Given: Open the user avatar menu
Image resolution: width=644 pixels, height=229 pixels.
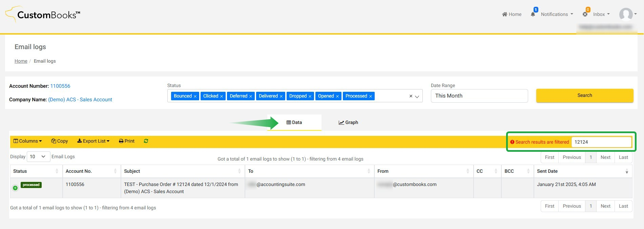Looking at the screenshot, I should [x=628, y=14].
